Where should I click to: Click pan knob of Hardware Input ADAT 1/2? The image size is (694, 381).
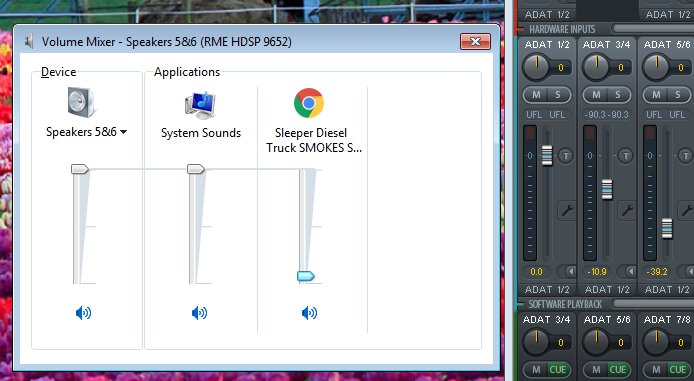click(536, 66)
